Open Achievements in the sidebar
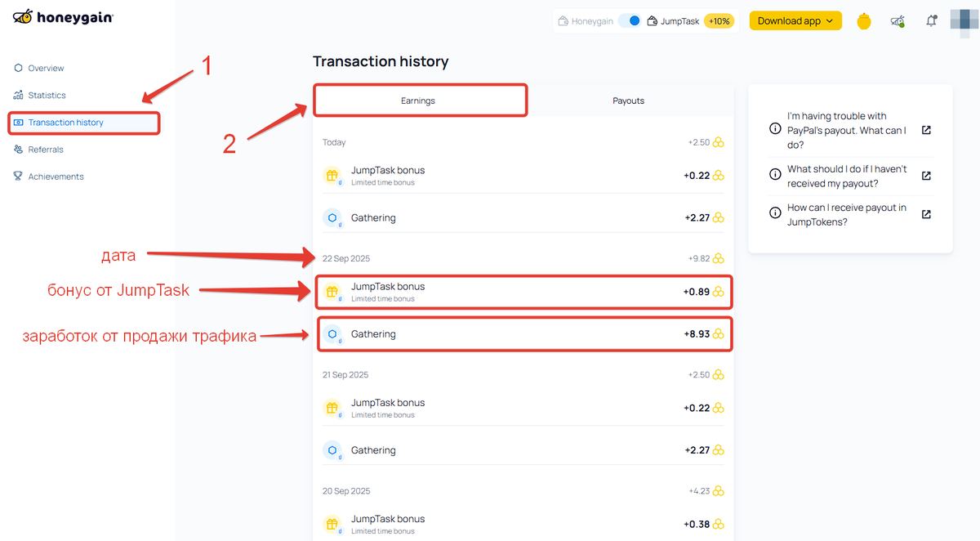Viewport: 980px width, 541px height. [56, 177]
